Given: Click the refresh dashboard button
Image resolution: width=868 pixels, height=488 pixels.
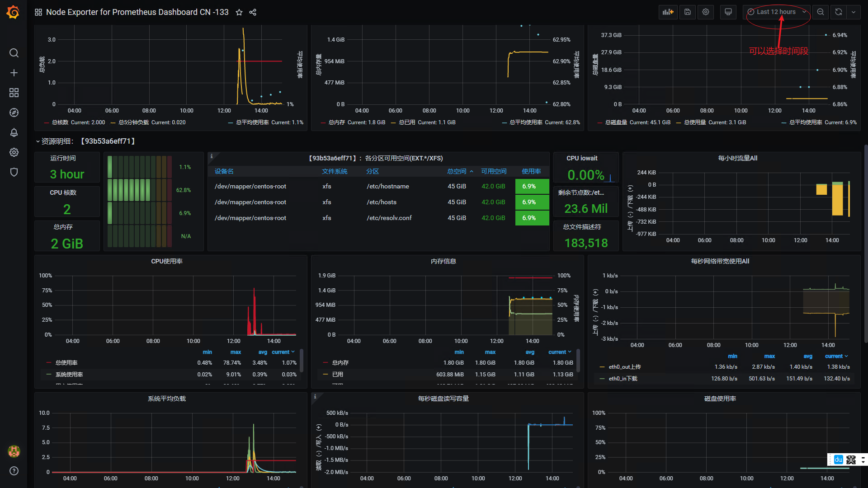Looking at the screenshot, I should 839,12.
